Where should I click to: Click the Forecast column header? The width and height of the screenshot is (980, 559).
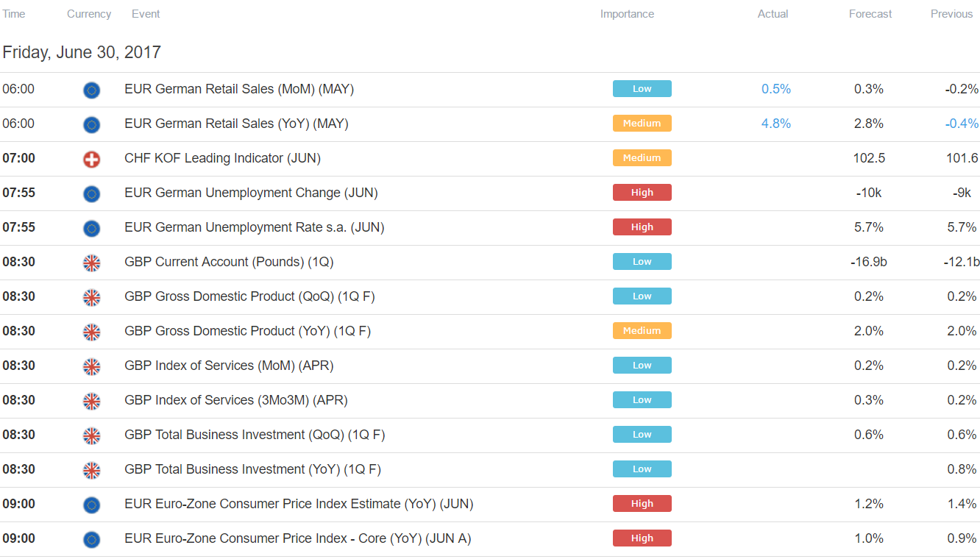coord(870,14)
